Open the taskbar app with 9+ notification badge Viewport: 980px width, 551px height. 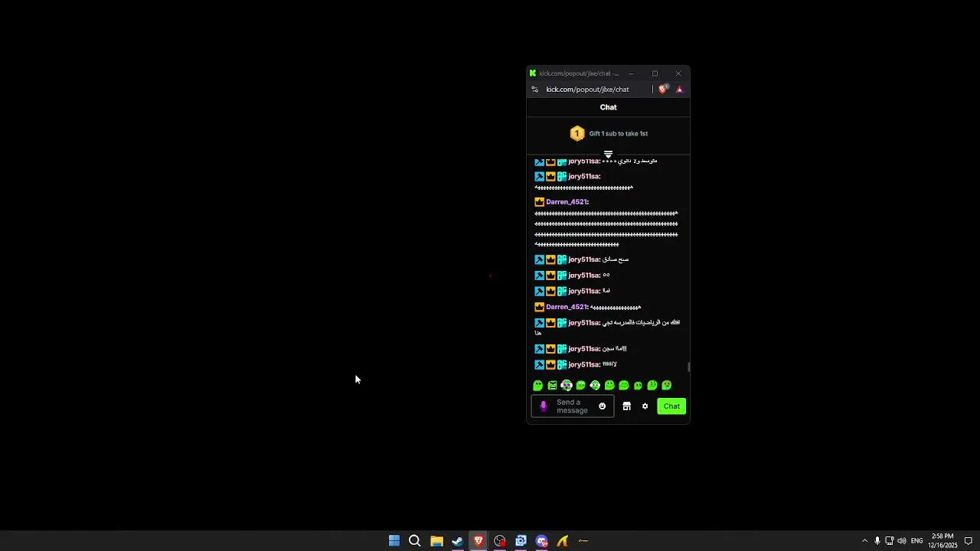542,541
